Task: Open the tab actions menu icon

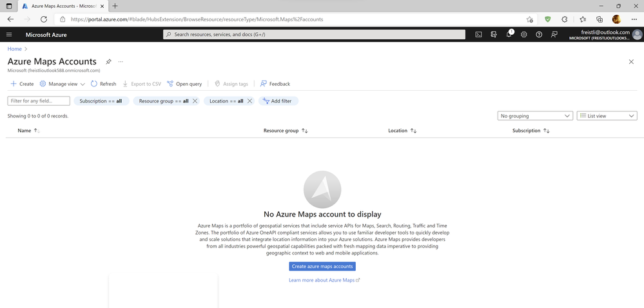Action: point(9,6)
